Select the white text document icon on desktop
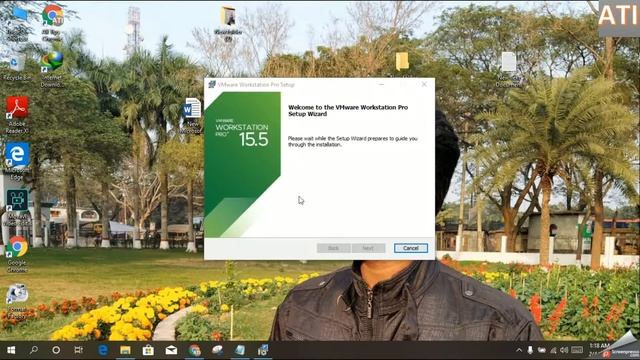640x360 pixels. click(x=509, y=69)
